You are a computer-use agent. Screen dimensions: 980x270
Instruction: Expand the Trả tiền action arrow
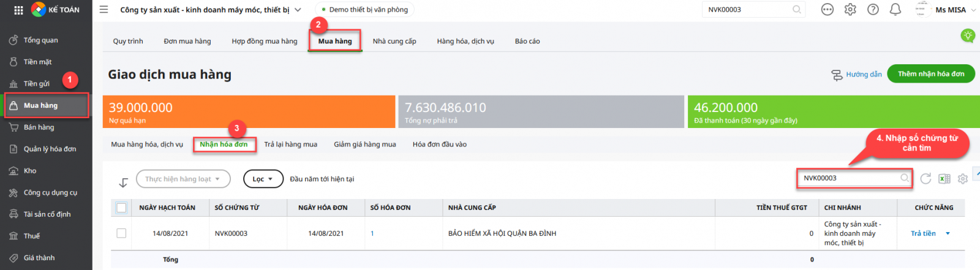click(x=948, y=233)
